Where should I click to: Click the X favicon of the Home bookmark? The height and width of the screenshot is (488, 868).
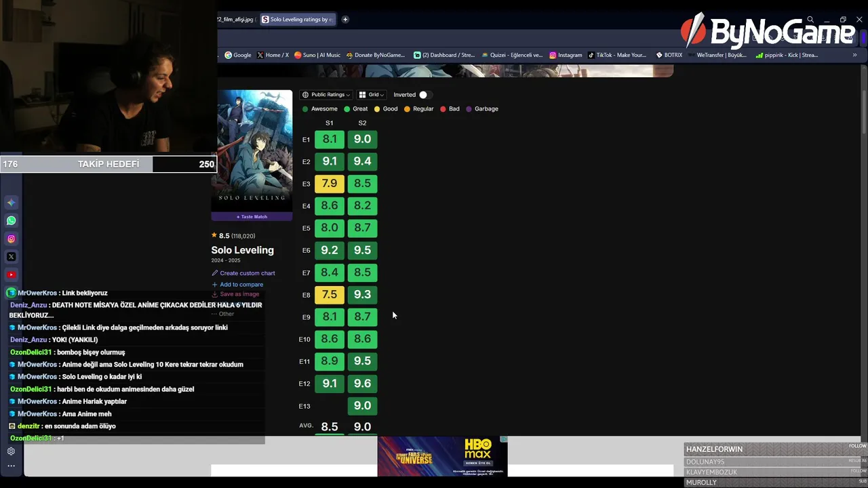[x=260, y=55]
